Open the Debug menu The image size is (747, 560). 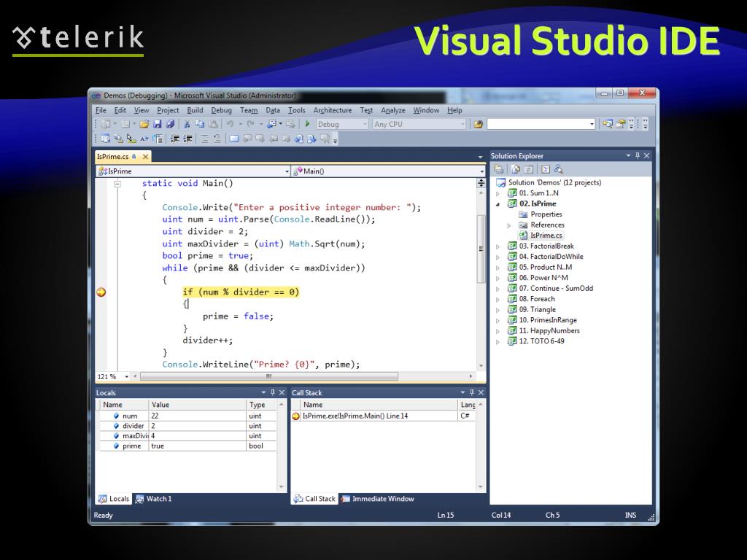point(221,111)
